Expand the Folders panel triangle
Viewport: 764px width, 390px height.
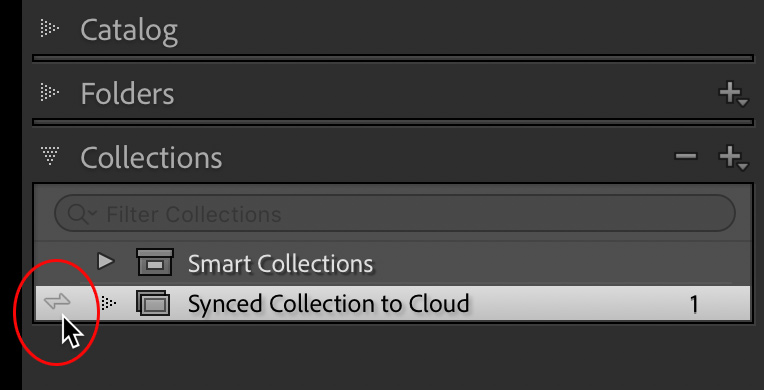(50, 92)
